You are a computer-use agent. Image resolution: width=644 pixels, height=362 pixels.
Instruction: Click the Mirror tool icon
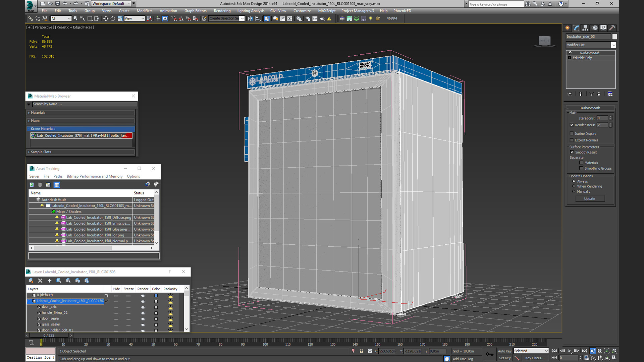click(x=250, y=18)
